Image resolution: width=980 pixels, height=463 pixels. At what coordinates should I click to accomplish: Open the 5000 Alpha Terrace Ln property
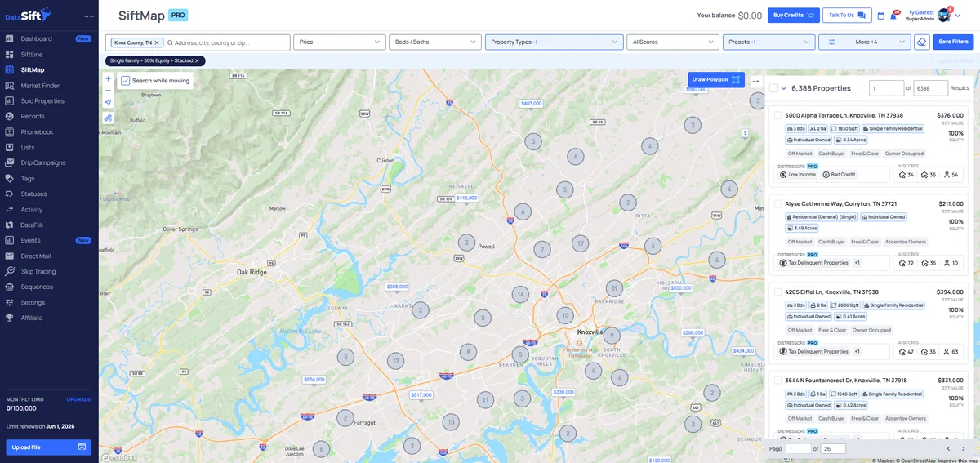[844, 116]
